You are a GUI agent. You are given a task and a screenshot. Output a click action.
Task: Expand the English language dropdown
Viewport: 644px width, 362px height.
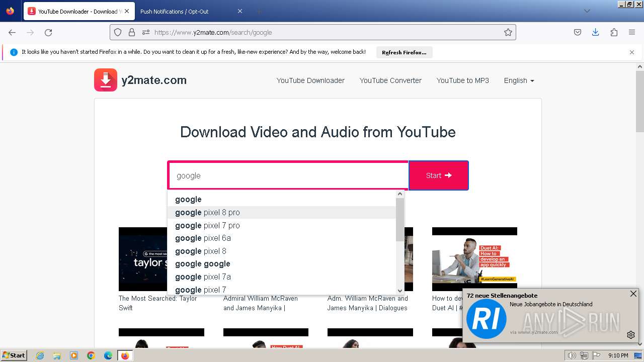pyautogui.click(x=519, y=80)
